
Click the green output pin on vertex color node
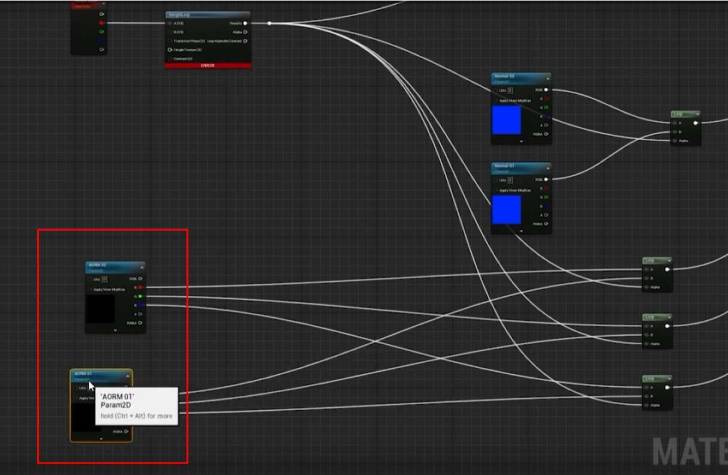[102, 32]
